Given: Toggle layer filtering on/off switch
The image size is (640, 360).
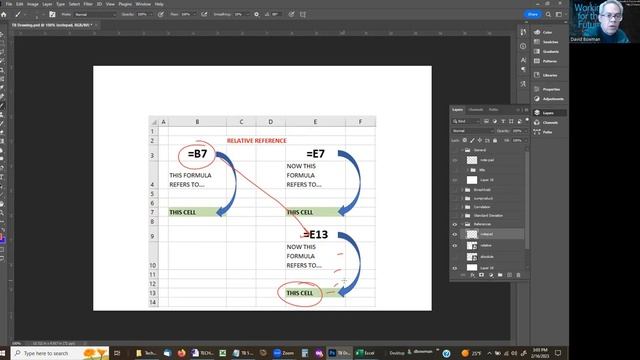Looking at the screenshot, I should click(527, 120).
